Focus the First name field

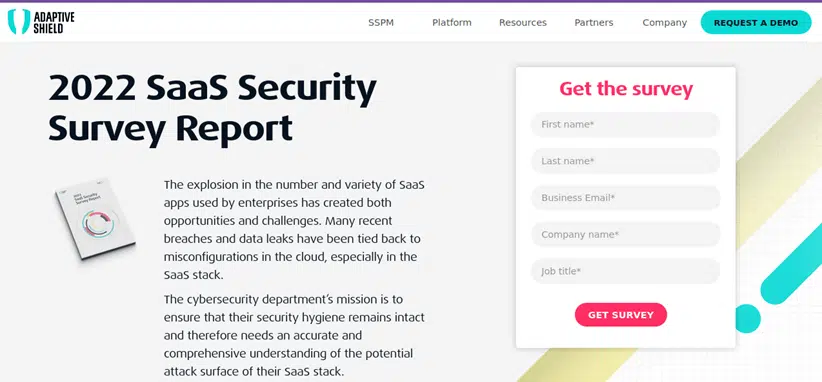pos(625,125)
